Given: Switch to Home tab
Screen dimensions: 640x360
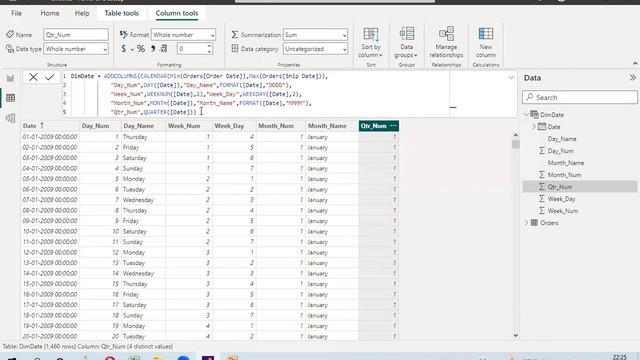Looking at the screenshot, I should pyautogui.click(x=50, y=13).
